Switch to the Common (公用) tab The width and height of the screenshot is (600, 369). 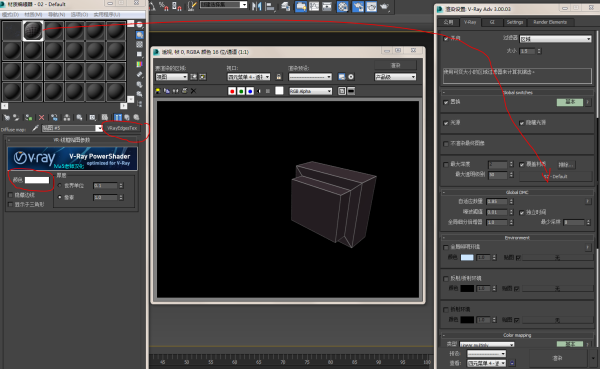pos(448,22)
